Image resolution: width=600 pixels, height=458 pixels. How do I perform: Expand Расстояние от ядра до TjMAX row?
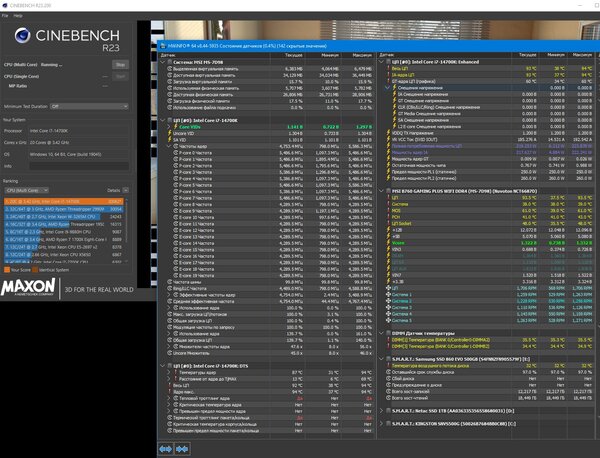pos(169,379)
